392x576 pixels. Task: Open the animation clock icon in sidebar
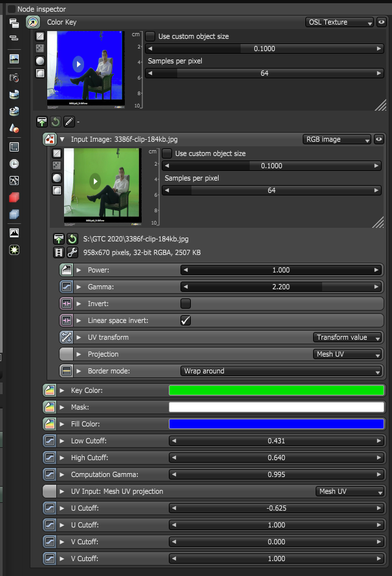[x=14, y=164]
